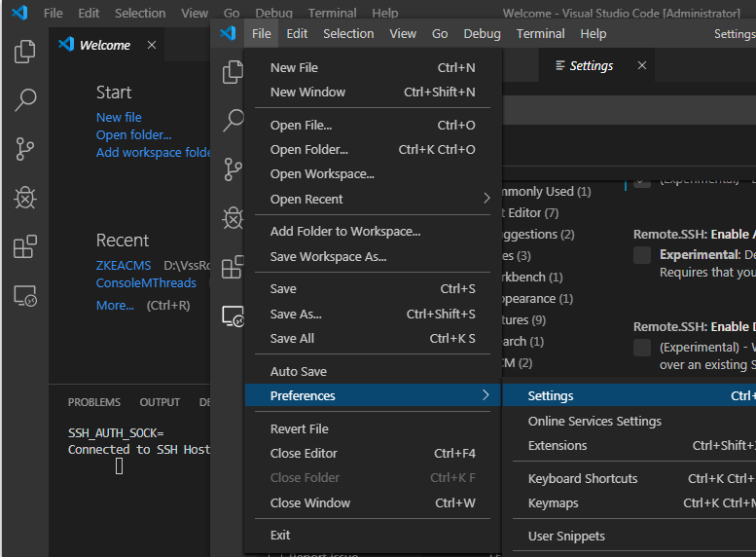Image resolution: width=756 pixels, height=557 pixels.
Task: Click Search icon in front window activity bar
Action: [233, 120]
